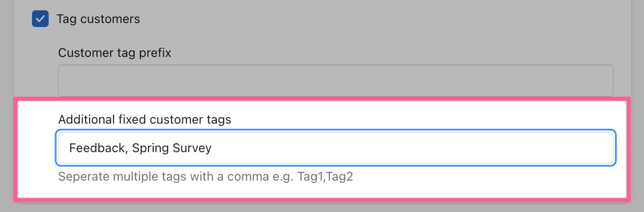Click the word prefix in field label
Screen dimensions: 644x212
[154, 53]
